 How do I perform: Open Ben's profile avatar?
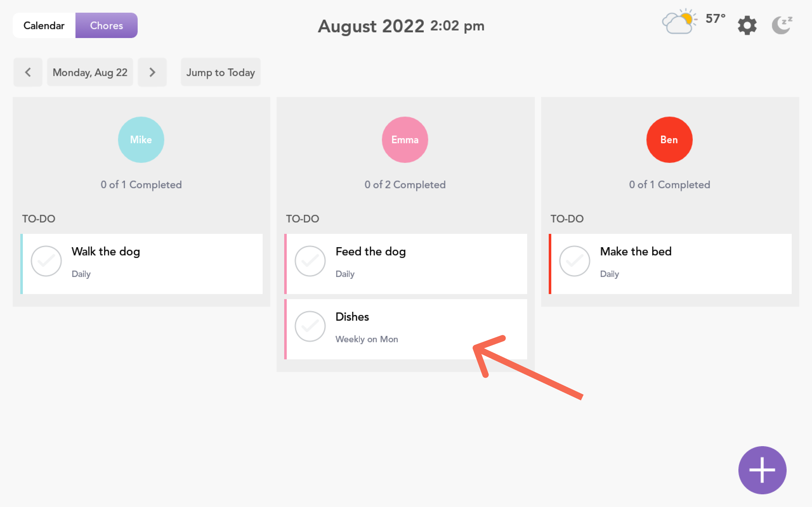point(669,139)
